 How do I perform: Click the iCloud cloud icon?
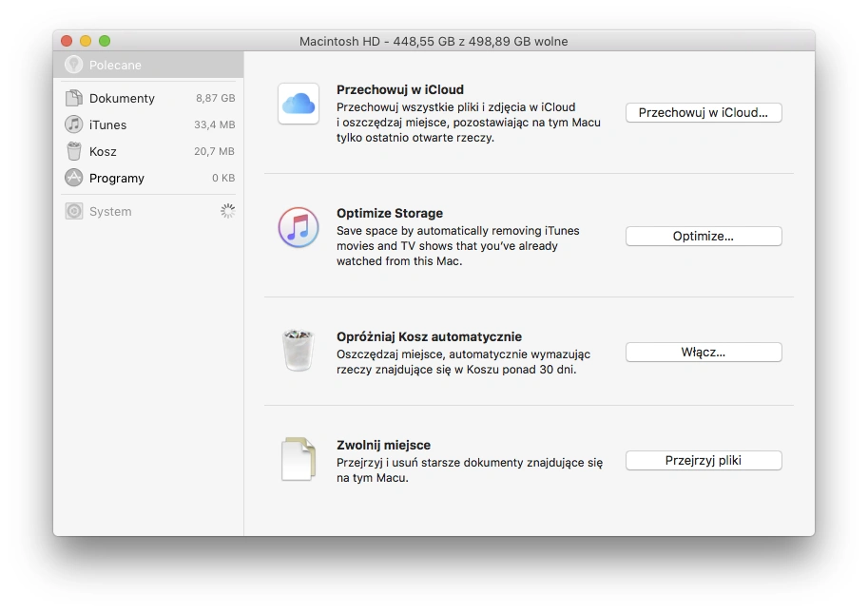pyautogui.click(x=299, y=104)
